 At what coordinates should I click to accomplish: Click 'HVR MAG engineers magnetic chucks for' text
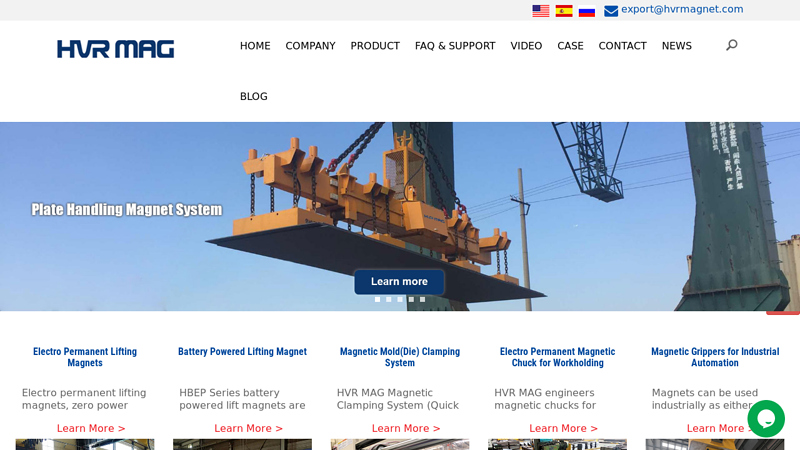[545, 399]
